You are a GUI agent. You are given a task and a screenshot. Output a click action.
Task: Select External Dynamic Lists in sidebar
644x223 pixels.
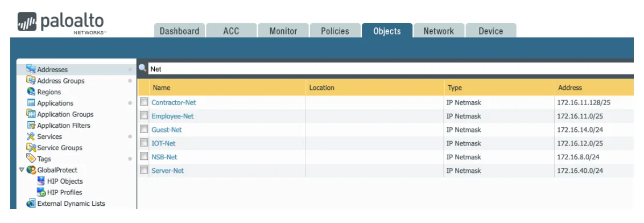pos(71,203)
